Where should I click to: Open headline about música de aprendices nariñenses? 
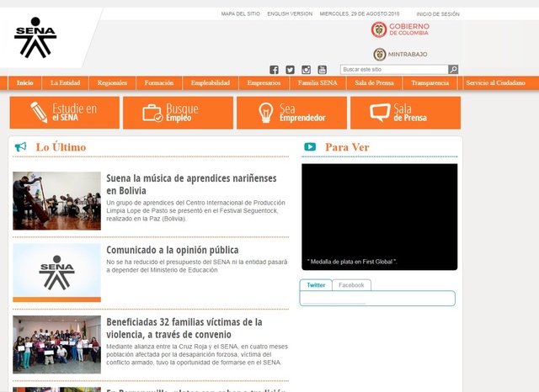pos(191,184)
